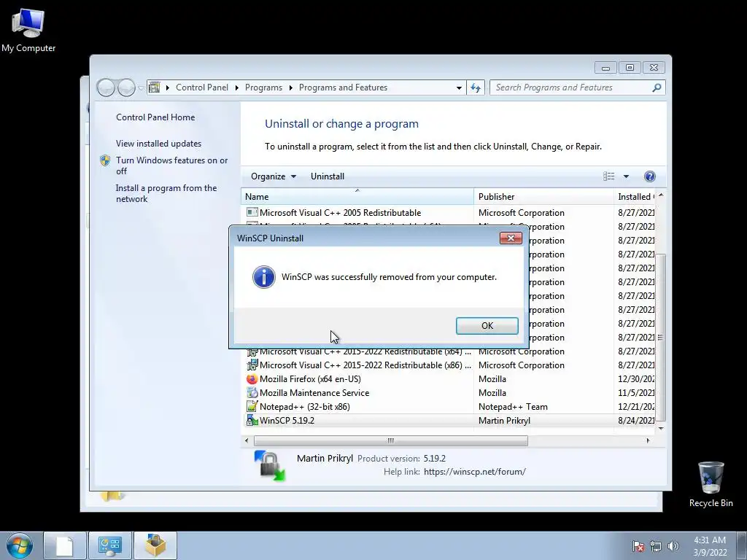Click the Action Center flag tray icon

(x=638, y=546)
